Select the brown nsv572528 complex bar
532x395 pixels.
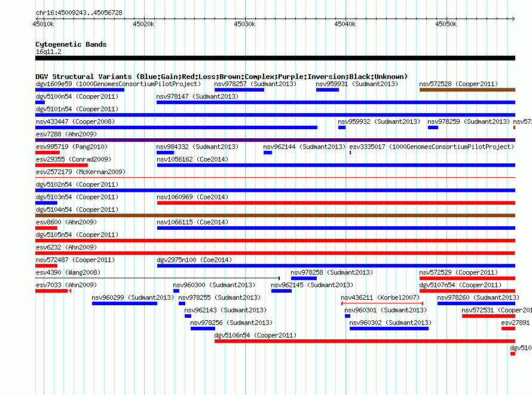click(467, 90)
